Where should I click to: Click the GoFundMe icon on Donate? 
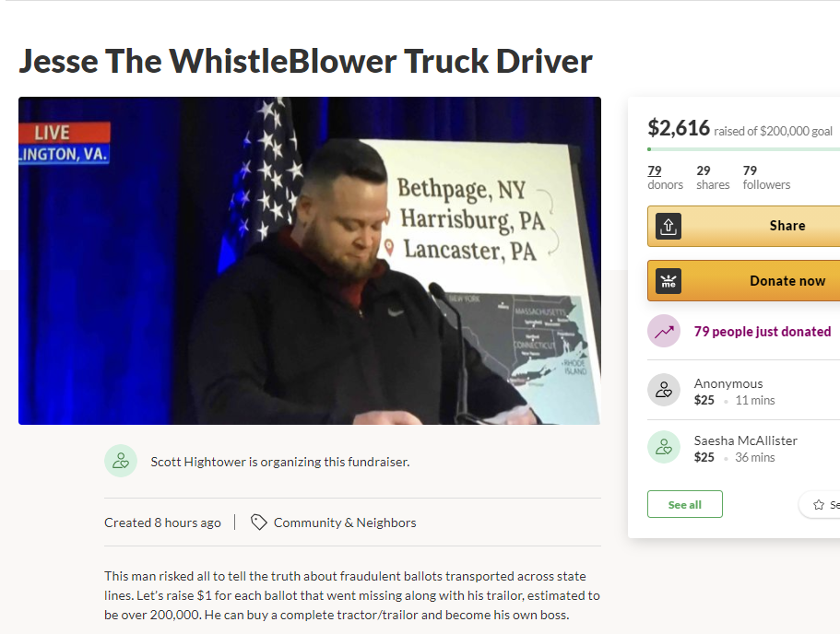(668, 281)
